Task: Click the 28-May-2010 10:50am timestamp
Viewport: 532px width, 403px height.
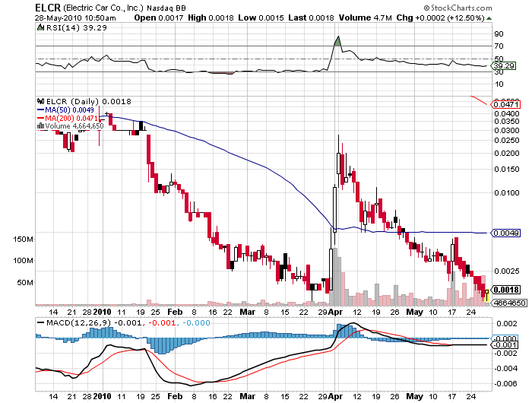Action: [x=75, y=18]
